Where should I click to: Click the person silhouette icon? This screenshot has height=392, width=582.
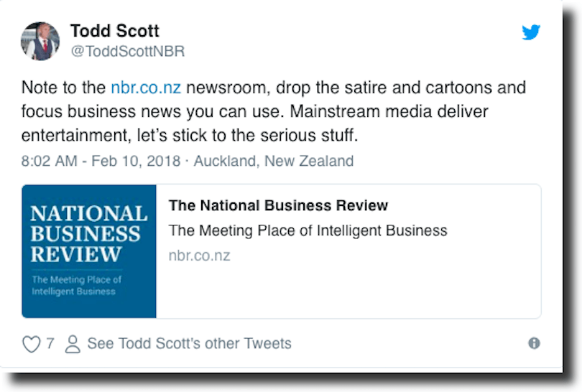pos(73,344)
